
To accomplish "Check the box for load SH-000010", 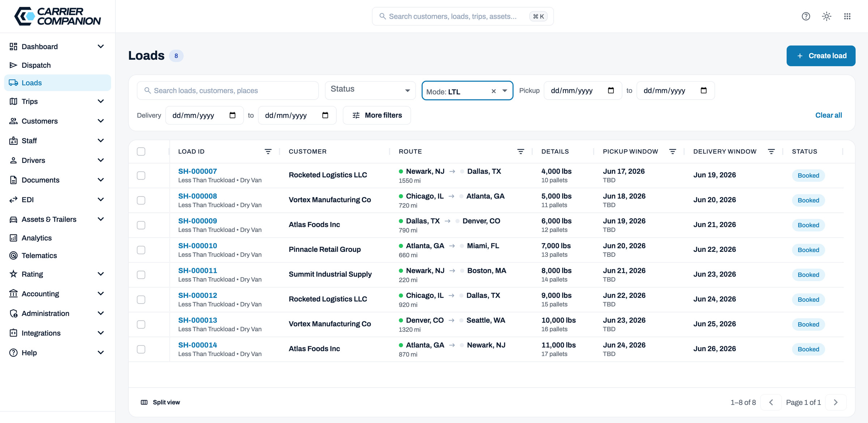I will coord(141,250).
